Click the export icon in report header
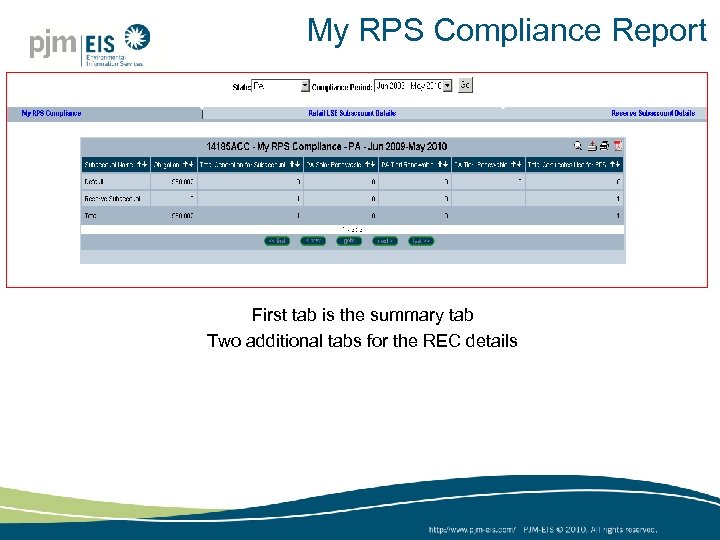The width and height of the screenshot is (720, 540). (592, 146)
